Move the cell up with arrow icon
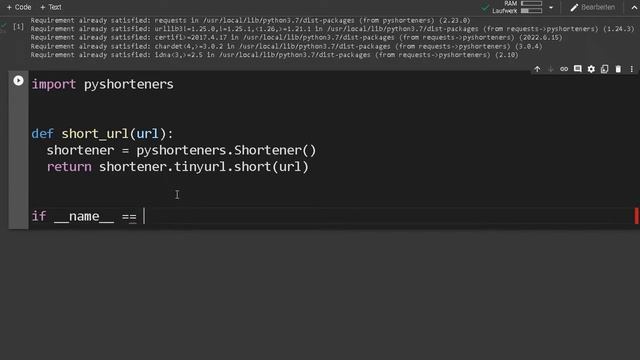Viewport: 640px width, 360px height. pyautogui.click(x=537, y=69)
